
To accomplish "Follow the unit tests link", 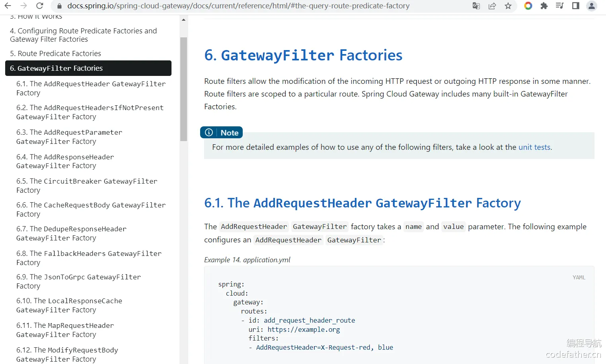I will click(534, 147).
